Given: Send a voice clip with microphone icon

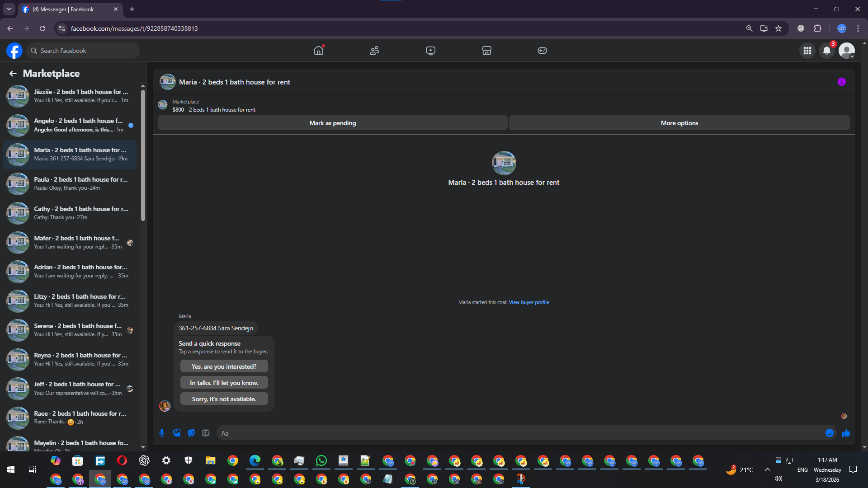Looking at the screenshot, I should (x=162, y=433).
